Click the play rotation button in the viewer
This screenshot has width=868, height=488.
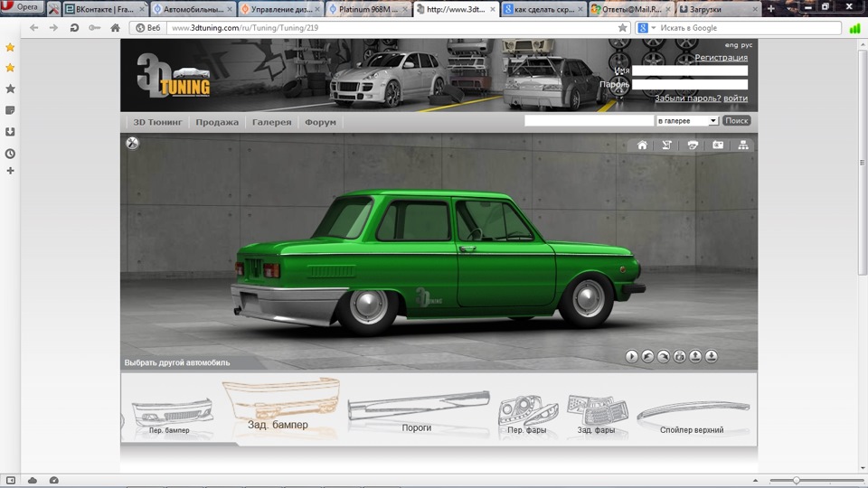[x=631, y=356]
